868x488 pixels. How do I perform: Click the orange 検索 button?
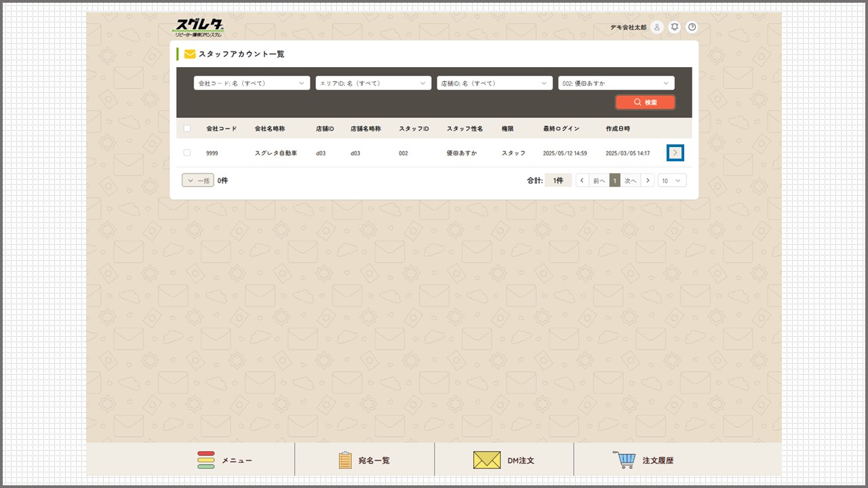[x=645, y=102]
